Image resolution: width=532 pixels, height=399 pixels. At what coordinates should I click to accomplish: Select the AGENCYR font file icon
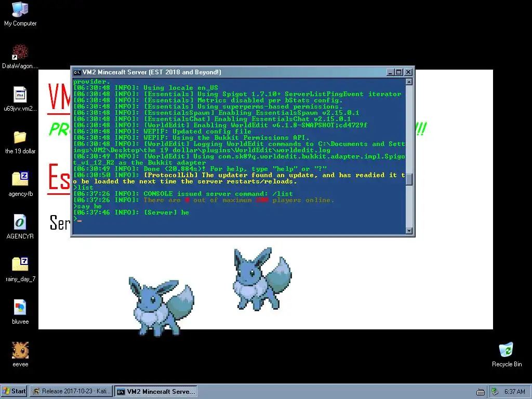pos(20,227)
